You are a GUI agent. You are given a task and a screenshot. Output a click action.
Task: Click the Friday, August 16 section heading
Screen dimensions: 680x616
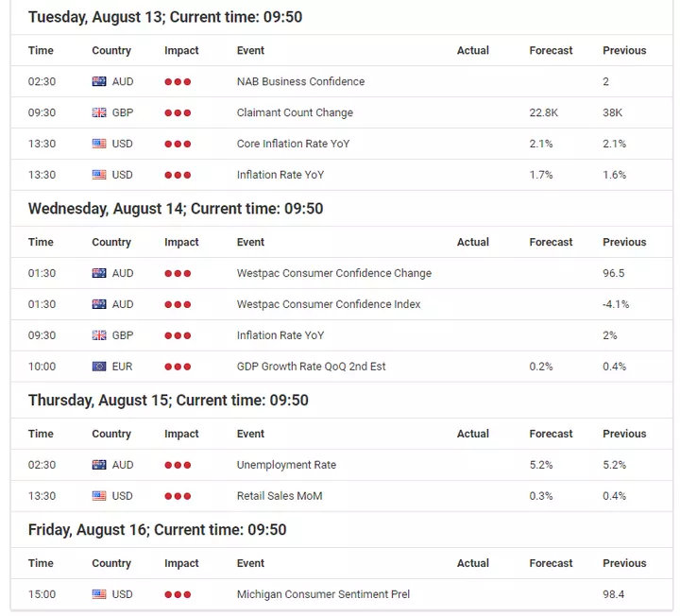click(x=158, y=530)
